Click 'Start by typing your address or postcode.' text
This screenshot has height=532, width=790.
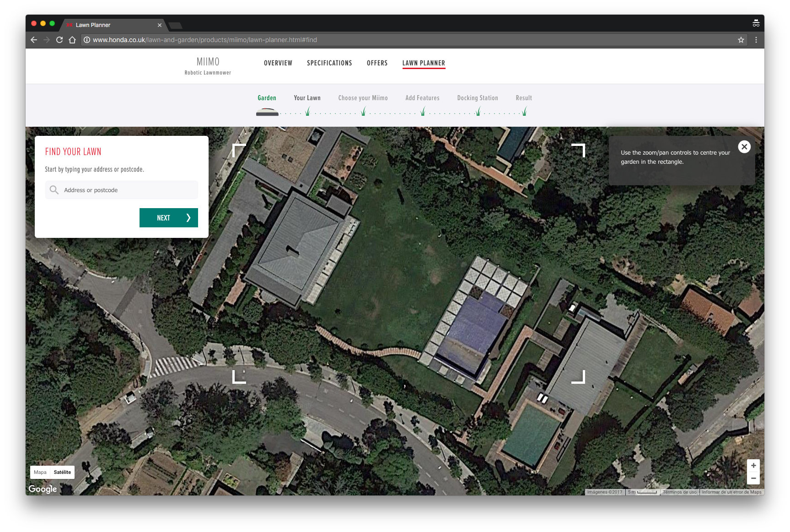[95, 169]
